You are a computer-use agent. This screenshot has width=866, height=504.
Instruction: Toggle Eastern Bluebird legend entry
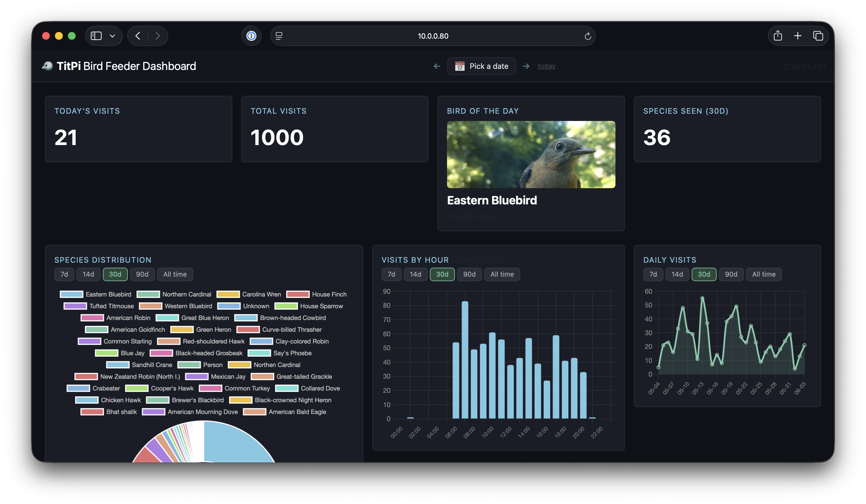click(96, 294)
